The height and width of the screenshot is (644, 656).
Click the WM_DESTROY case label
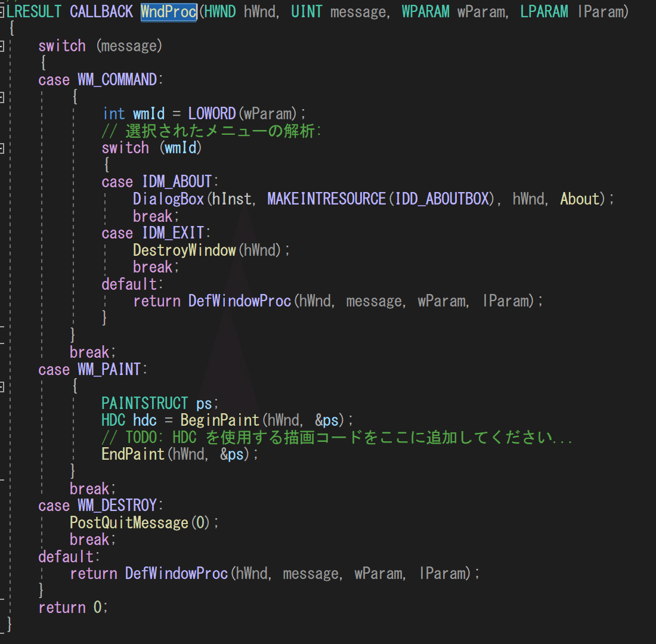(117, 506)
